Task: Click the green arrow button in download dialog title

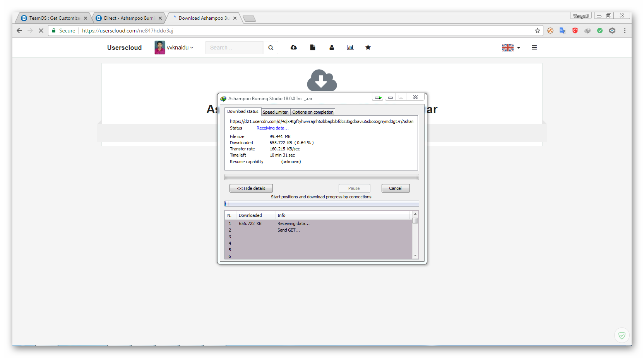Action: click(378, 97)
